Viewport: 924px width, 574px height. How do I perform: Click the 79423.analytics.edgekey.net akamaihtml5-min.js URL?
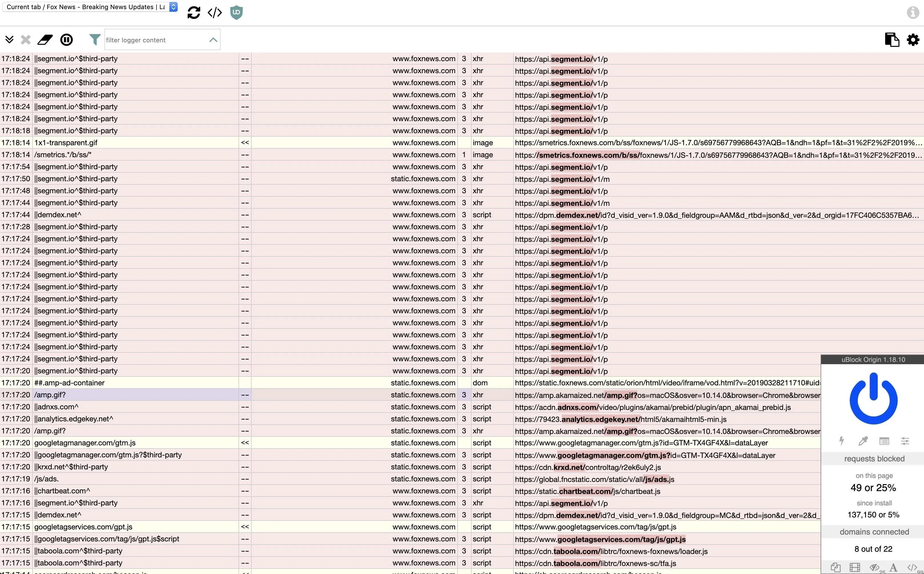(x=621, y=419)
